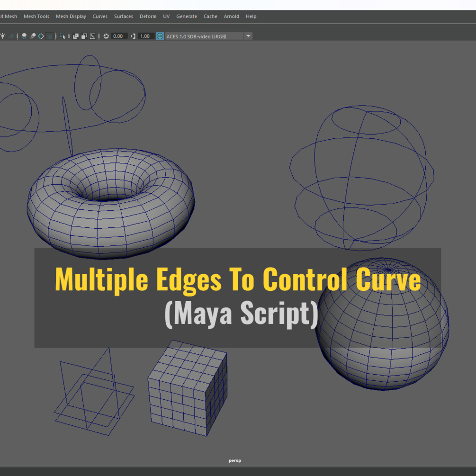Image resolution: width=476 pixels, height=476 pixels.
Task: Toggle the view transform ON button
Action: [x=160, y=36]
